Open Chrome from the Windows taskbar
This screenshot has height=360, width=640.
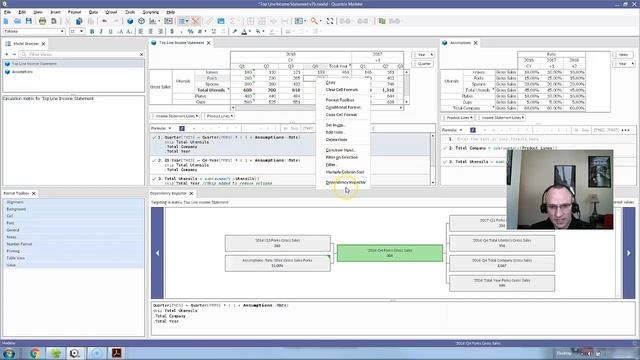click(34, 353)
